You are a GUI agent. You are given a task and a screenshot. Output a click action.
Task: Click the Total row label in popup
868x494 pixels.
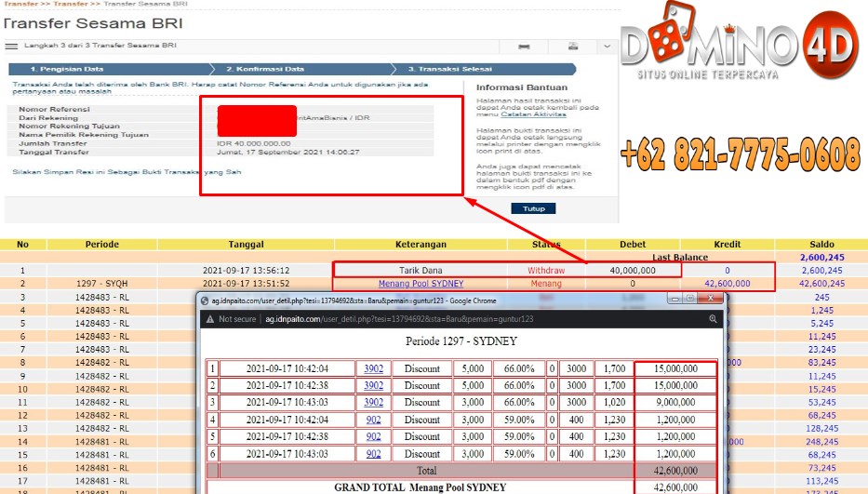tap(426, 471)
